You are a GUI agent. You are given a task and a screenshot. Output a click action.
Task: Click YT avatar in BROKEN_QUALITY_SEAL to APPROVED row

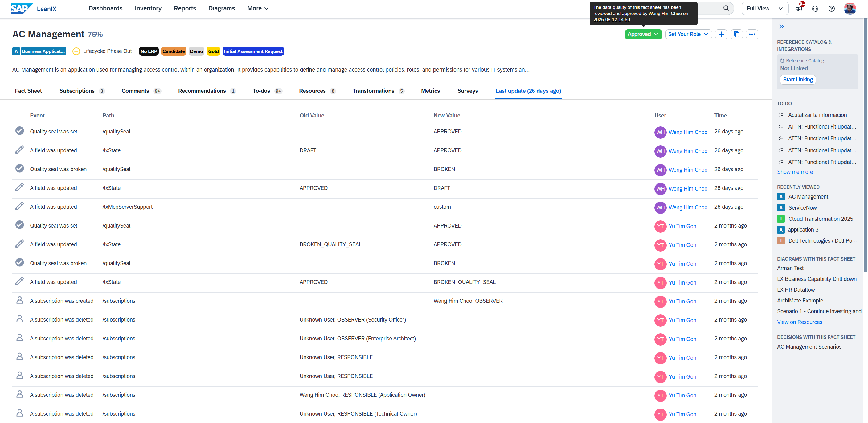click(x=660, y=245)
